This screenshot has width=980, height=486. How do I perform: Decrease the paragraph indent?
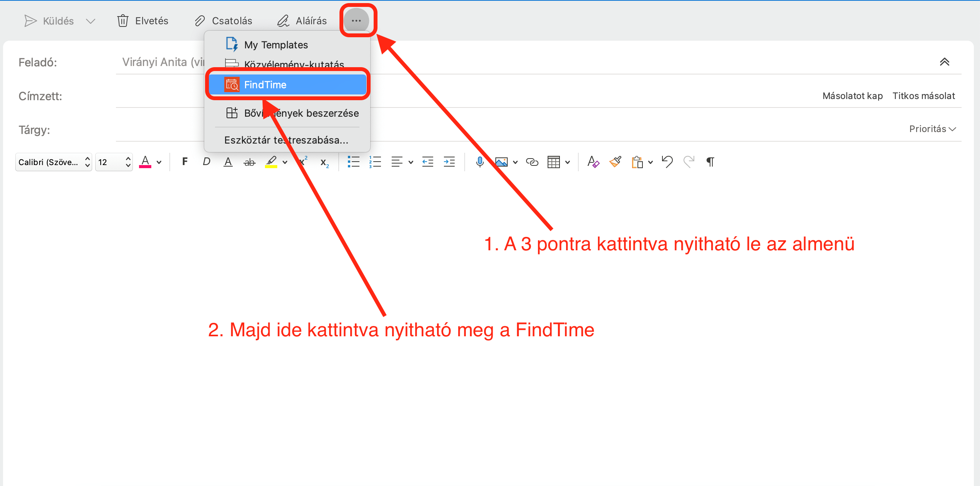coord(428,162)
